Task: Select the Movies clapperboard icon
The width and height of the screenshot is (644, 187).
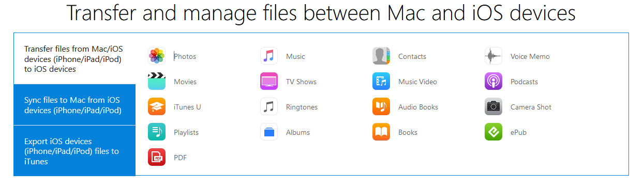Action: pos(157,82)
